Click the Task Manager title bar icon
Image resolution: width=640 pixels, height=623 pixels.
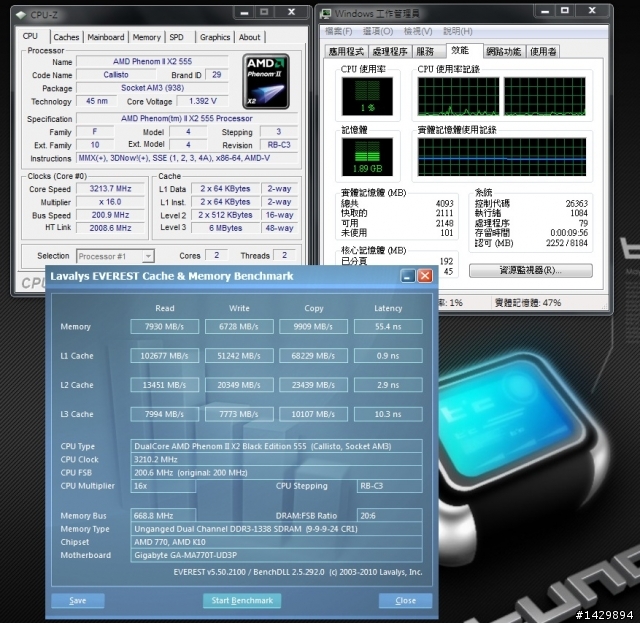326,14
